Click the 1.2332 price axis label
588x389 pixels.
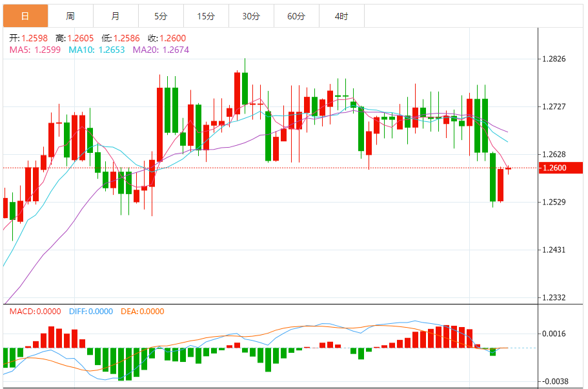tap(554, 297)
